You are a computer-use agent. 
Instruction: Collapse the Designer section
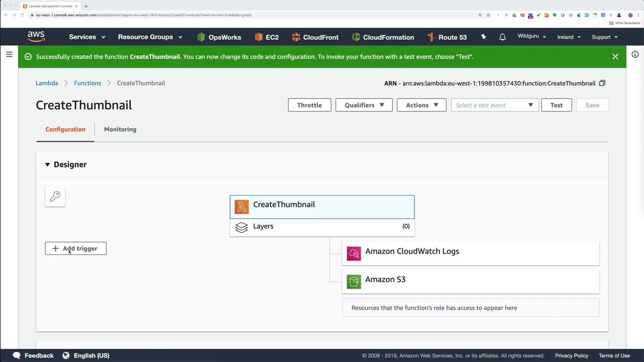[x=47, y=164]
